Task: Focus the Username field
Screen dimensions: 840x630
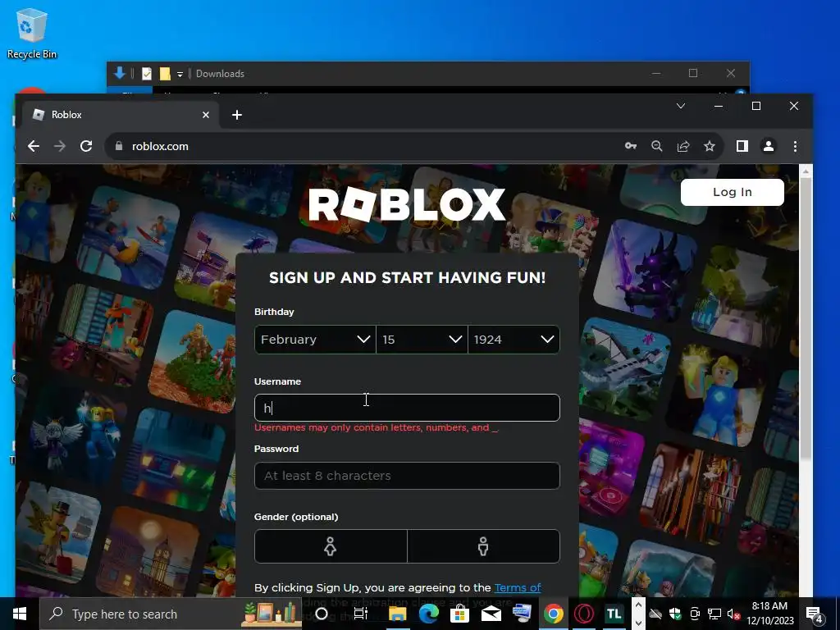Action: point(407,408)
